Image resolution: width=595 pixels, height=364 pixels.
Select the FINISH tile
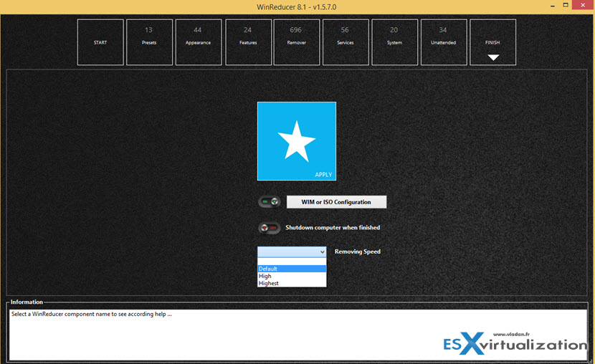(492, 42)
